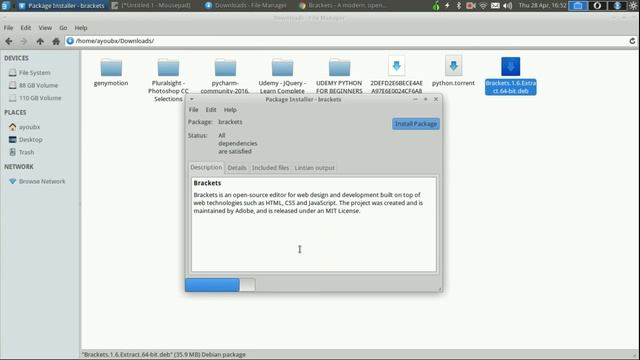Image resolution: width=640 pixels, height=360 pixels.
Task: Switch to the second workspace in the pager
Action: [x=597, y=6]
